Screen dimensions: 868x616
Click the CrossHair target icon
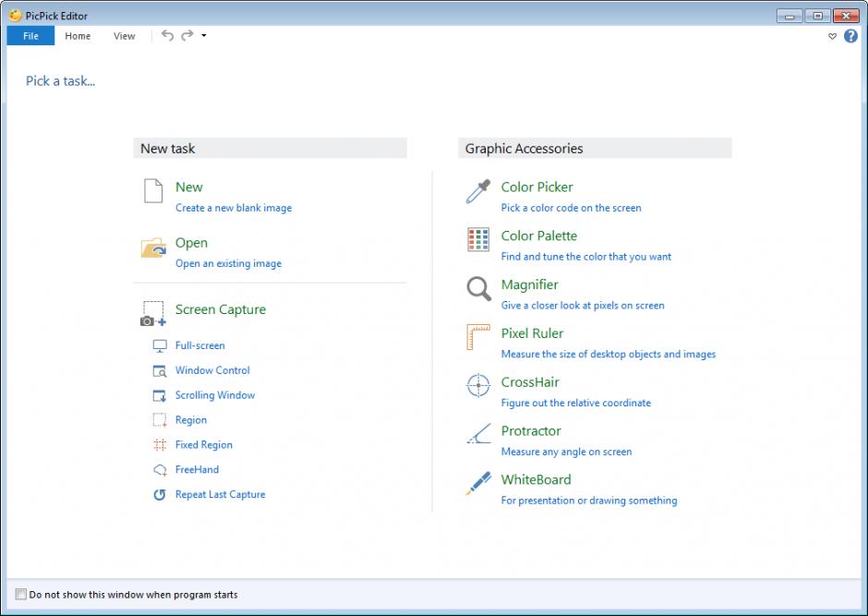click(x=478, y=385)
